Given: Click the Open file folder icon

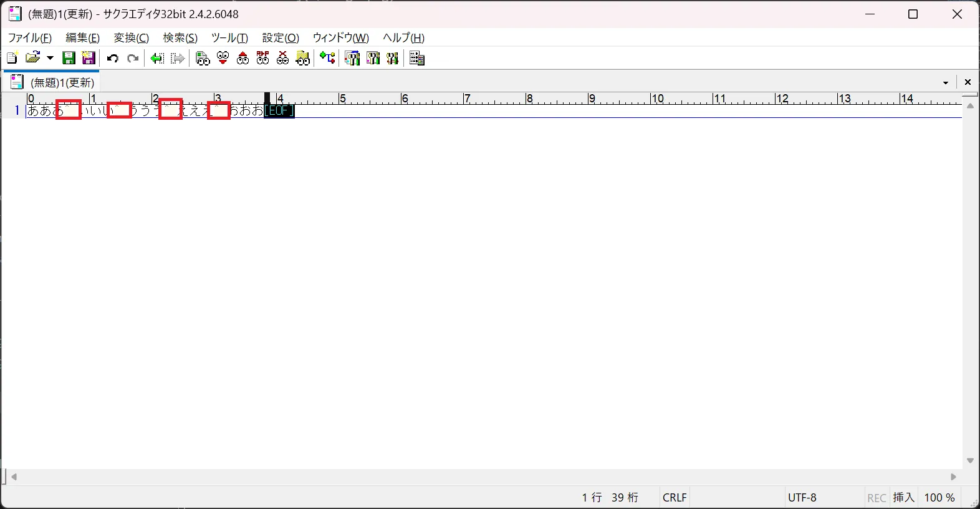Looking at the screenshot, I should tap(33, 58).
